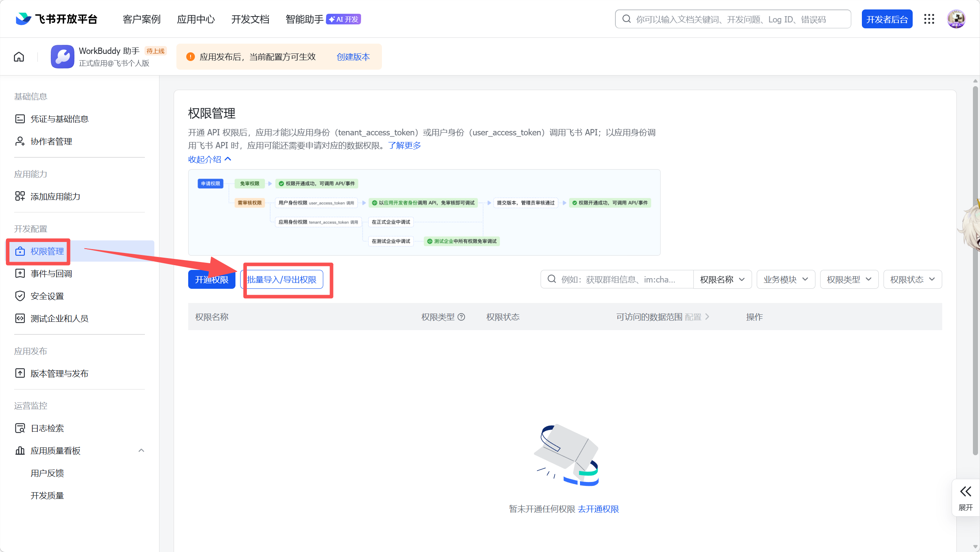The height and width of the screenshot is (552, 980).
Task: Open the 业务模块 filter dropdown
Action: point(785,279)
